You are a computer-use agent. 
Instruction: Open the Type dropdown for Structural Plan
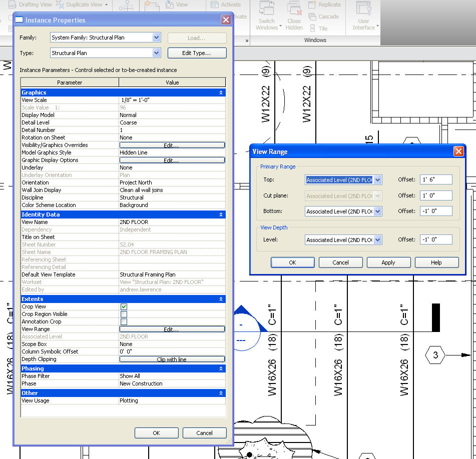pyautogui.click(x=157, y=53)
